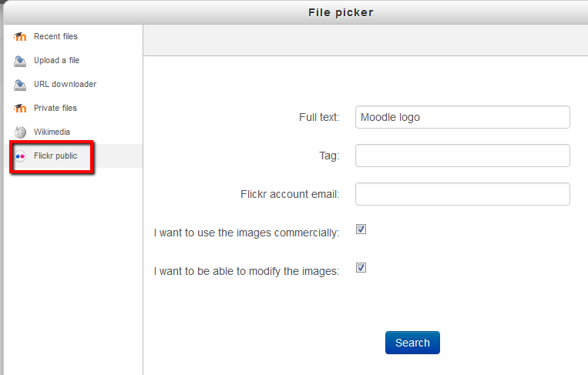Uncheck the modify the images checkbox
Screen dimensions: 588x375
(361, 267)
